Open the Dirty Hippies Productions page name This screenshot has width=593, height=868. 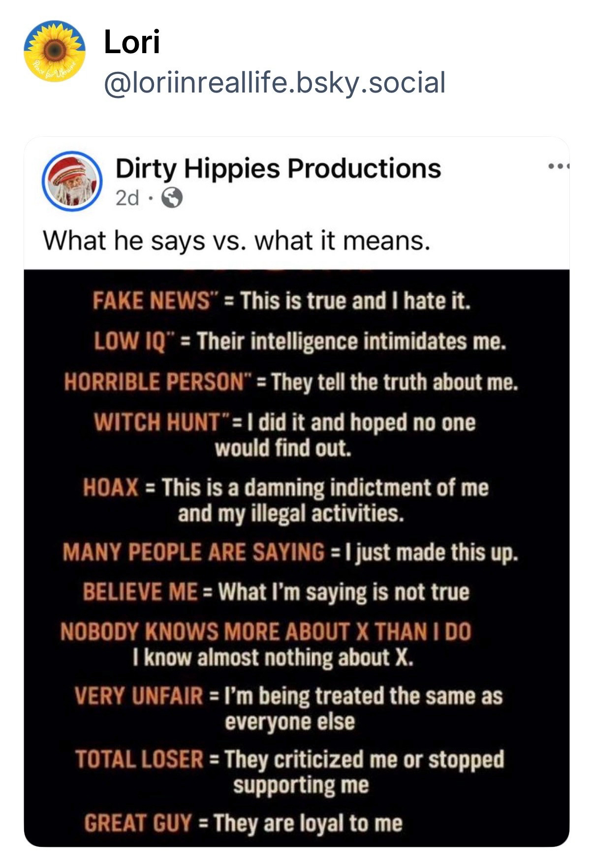(x=278, y=168)
